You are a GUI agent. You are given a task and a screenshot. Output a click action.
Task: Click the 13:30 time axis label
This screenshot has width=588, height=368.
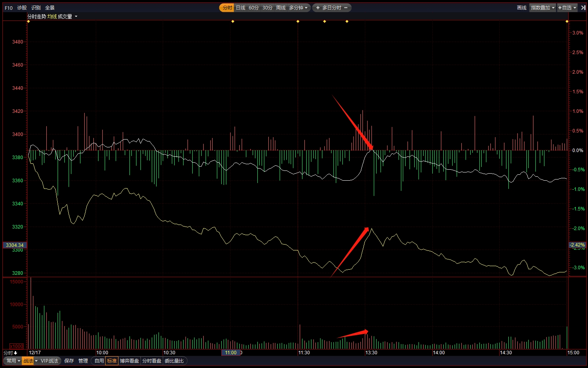point(371,353)
